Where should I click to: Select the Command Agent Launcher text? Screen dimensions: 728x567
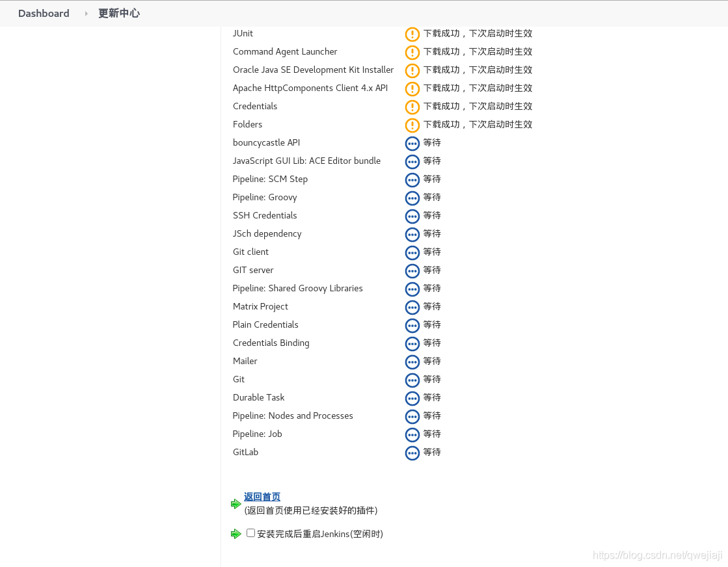coord(285,51)
